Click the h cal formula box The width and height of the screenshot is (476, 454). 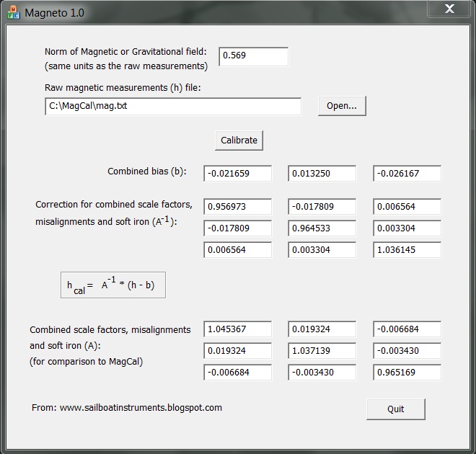pyautogui.click(x=113, y=285)
